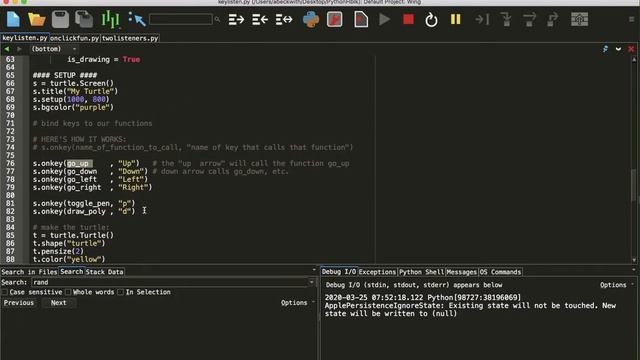Restart the debug process
640x360 pixels.
[431, 19]
